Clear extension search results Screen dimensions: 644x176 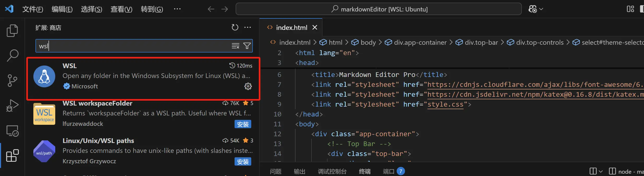(x=235, y=46)
